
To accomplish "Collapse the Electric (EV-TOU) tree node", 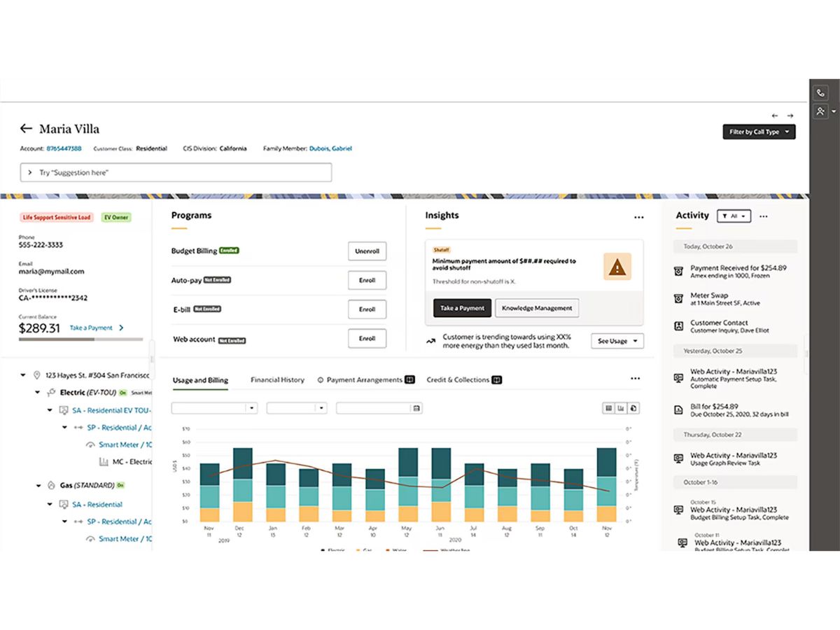I will [x=38, y=393].
